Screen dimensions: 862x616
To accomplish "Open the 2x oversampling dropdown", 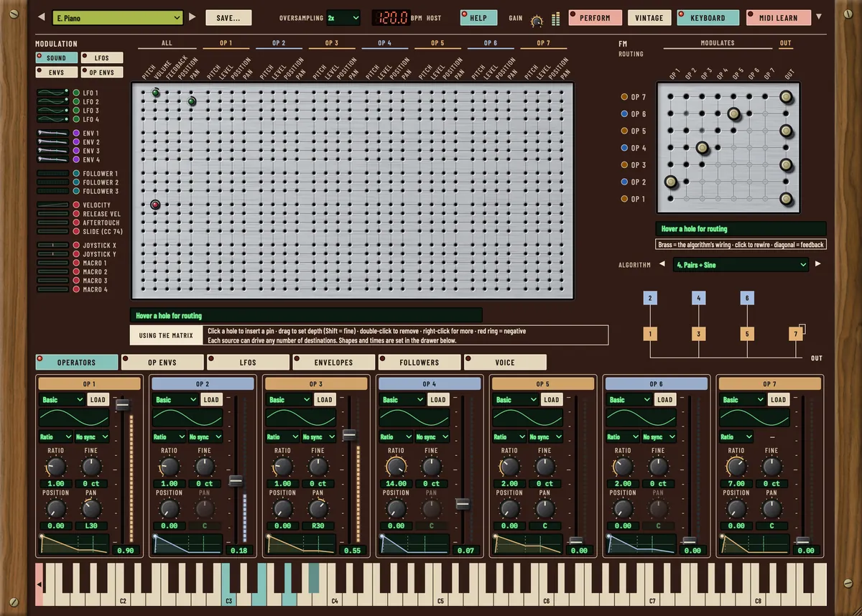I will (343, 17).
